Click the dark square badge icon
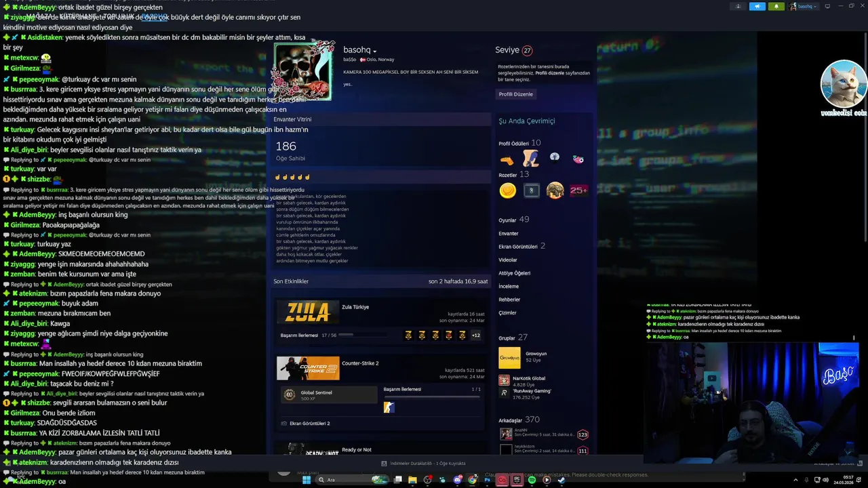The height and width of the screenshot is (488, 868). pos(531,191)
